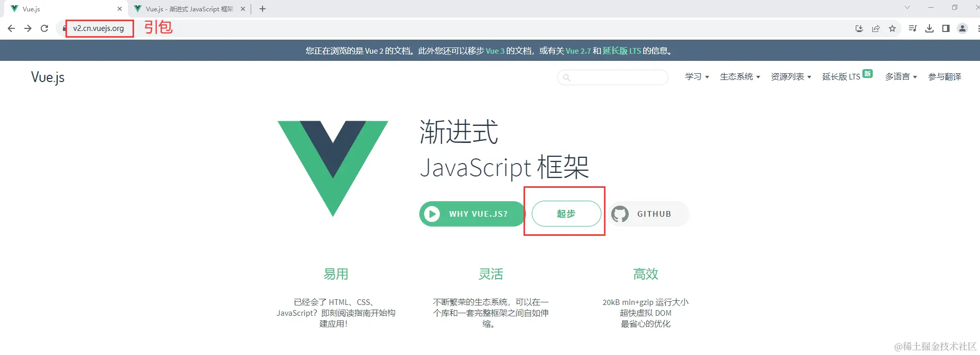Viewport: 980px width, 355px height.
Task: Click the 灵活 heading
Action: (x=491, y=274)
